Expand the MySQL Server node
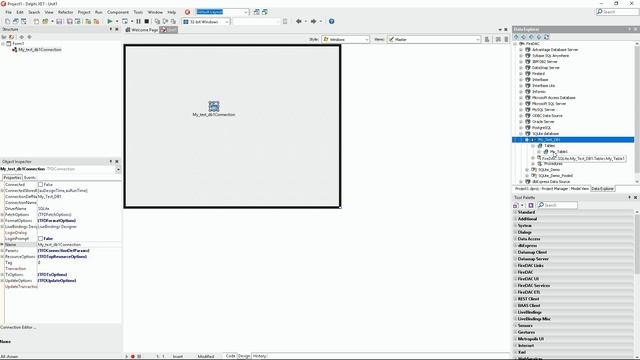 [x=521, y=110]
